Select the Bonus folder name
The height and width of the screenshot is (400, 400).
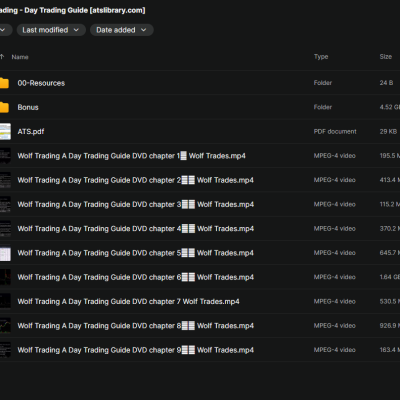[28, 107]
